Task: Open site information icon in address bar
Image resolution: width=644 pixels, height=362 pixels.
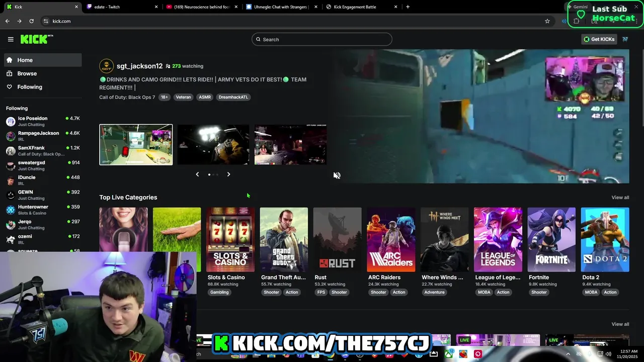Action: [46, 21]
